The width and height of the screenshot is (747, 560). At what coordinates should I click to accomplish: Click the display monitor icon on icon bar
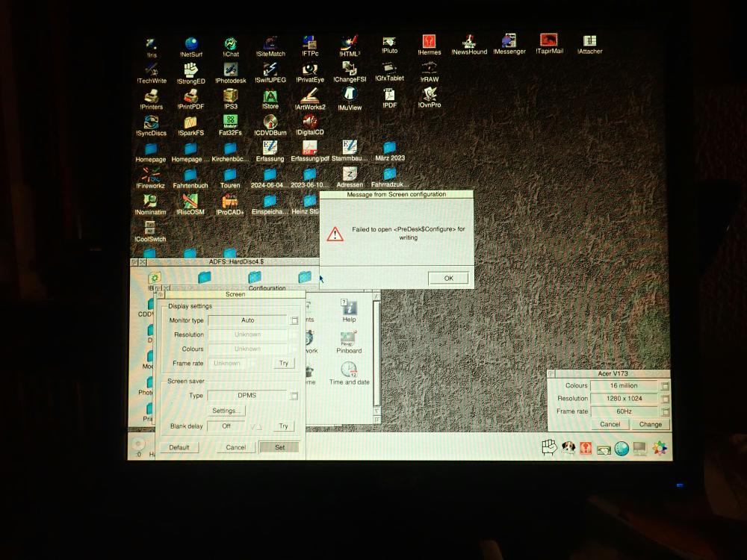tap(640, 448)
